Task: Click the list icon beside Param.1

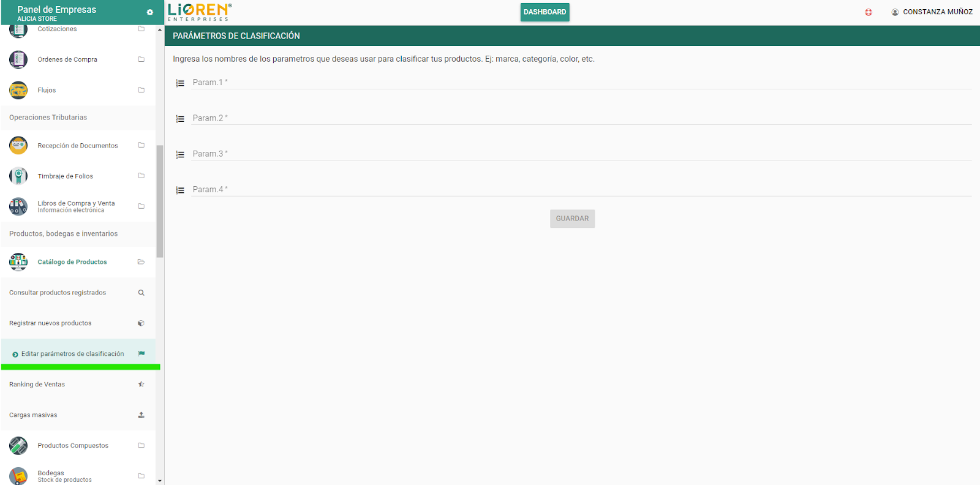Action: tap(180, 83)
